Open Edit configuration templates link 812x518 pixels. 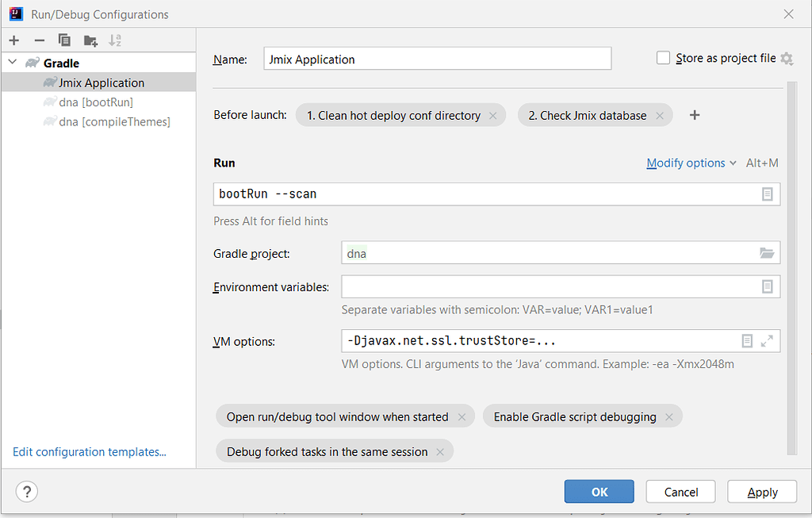(x=89, y=451)
